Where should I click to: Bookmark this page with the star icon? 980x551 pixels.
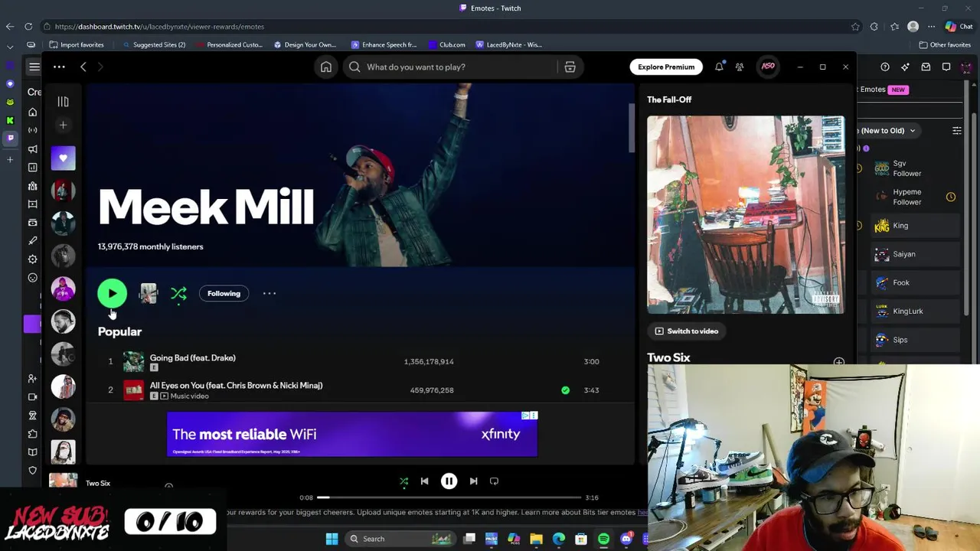tap(855, 27)
